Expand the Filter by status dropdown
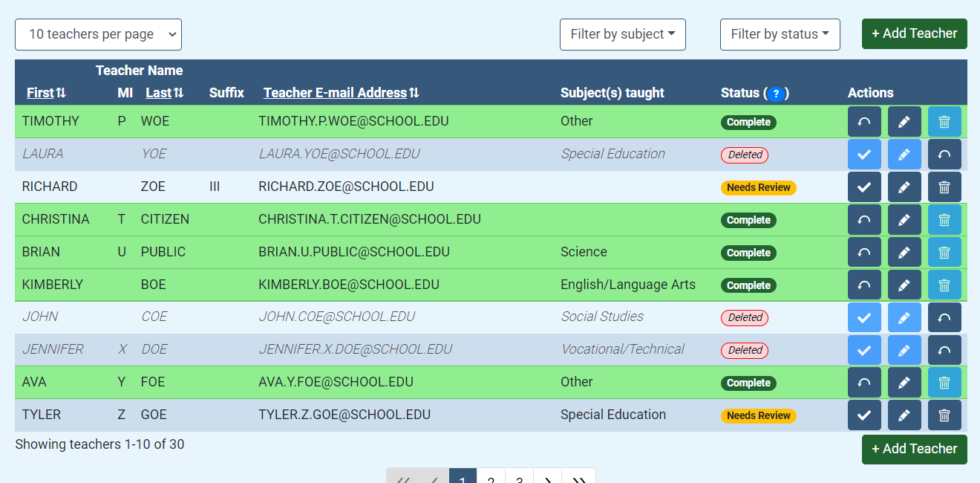The height and width of the screenshot is (483, 980). pyautogui.click(x=780, y=34)
